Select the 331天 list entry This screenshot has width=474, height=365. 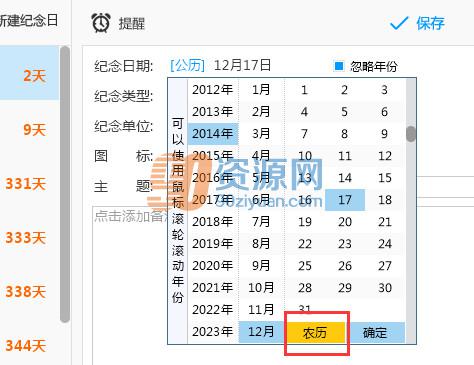tap(30, 183)
